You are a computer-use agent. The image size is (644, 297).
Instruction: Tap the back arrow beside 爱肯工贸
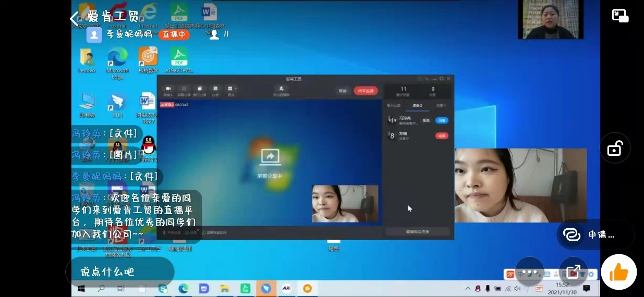(75, 19)
